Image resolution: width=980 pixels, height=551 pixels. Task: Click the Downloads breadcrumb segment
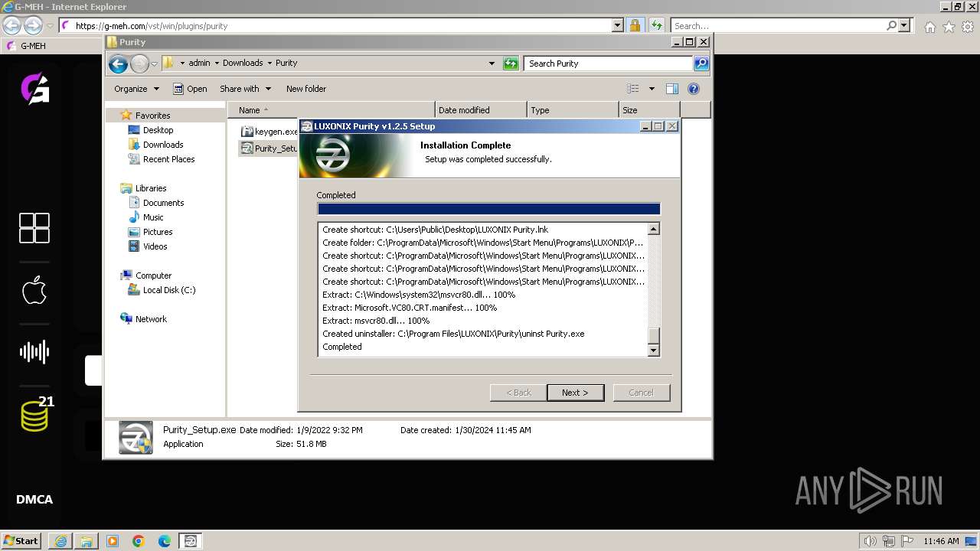pyautogui.click(x=243, y=64)
